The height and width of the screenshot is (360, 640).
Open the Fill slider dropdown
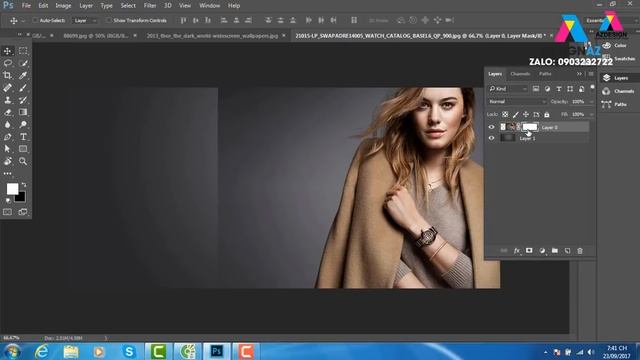[x=591, y=115]
